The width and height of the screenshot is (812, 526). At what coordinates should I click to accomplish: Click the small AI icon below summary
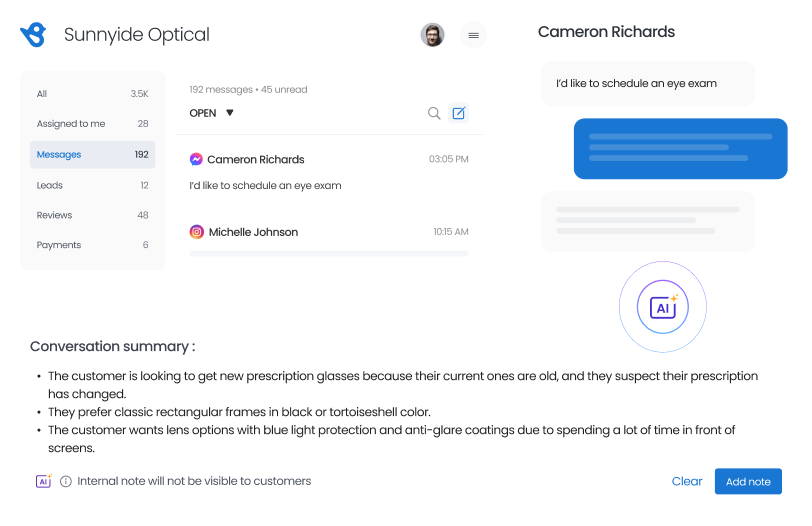click(43, 481)
